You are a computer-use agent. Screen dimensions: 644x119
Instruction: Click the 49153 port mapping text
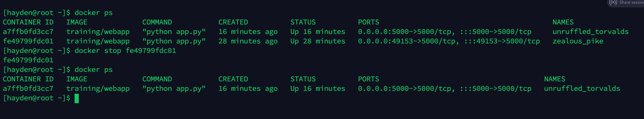449,41
